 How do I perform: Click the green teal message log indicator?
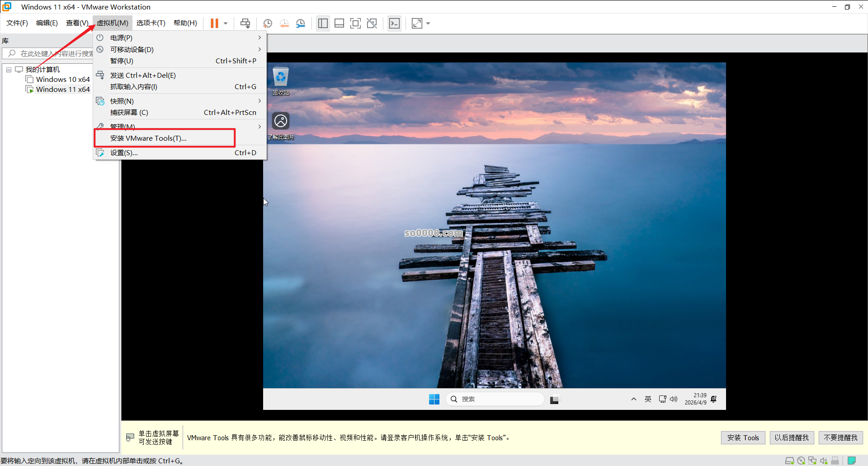click(x=852, y=460)
